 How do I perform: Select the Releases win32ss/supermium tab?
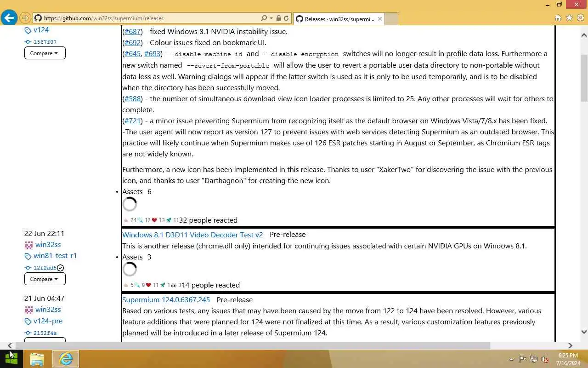339,19
